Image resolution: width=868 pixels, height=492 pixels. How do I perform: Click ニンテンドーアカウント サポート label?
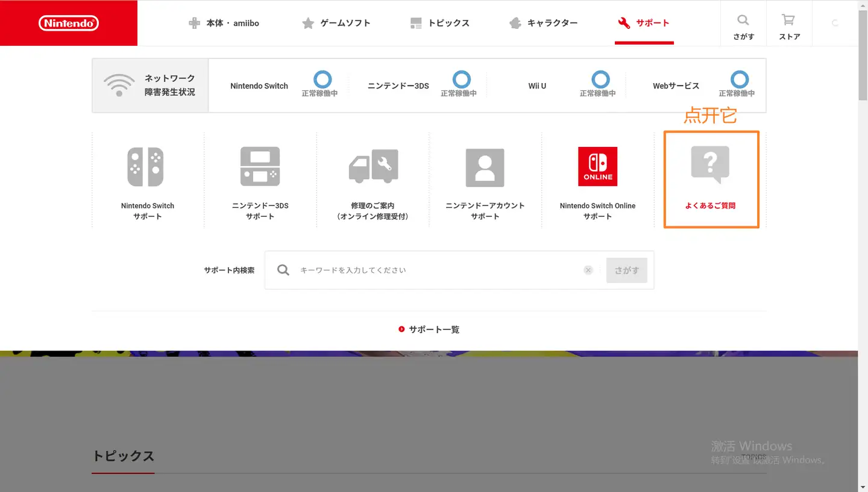coord(485,211)
